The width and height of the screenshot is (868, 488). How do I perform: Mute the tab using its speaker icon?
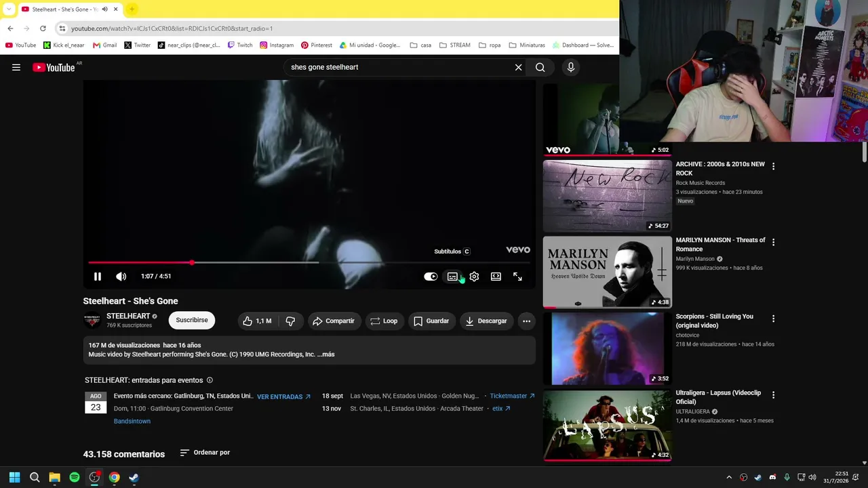tap(104, 9)
